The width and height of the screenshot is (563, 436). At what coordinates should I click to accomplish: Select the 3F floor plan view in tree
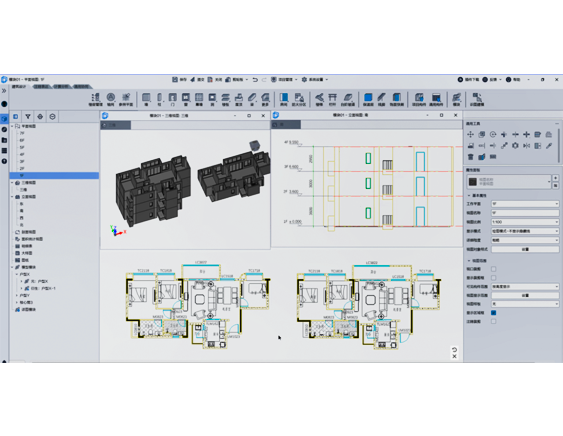(22, 161)
